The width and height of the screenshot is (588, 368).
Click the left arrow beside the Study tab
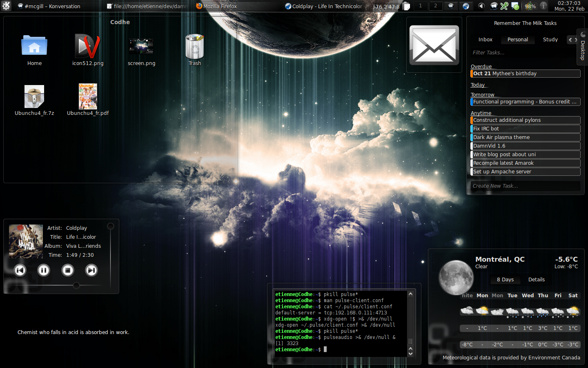[x=570, y=39]
